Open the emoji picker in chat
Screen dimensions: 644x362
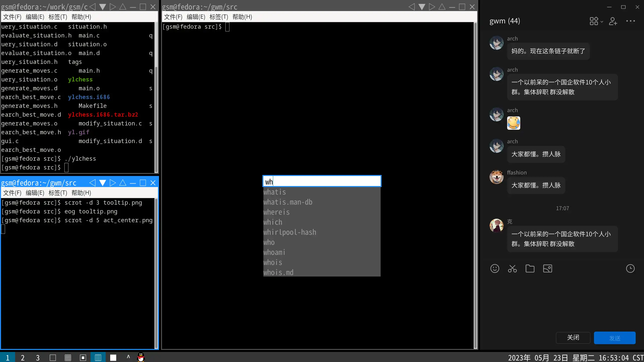tap(495, 268)
